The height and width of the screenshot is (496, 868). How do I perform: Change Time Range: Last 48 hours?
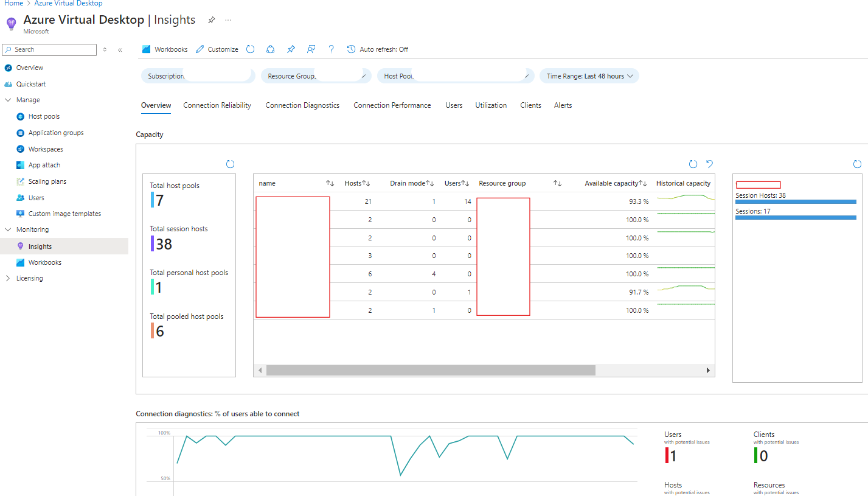point(589,76)
